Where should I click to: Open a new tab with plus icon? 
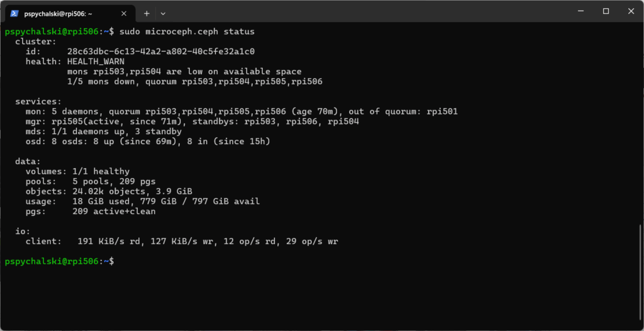point(147,14)
